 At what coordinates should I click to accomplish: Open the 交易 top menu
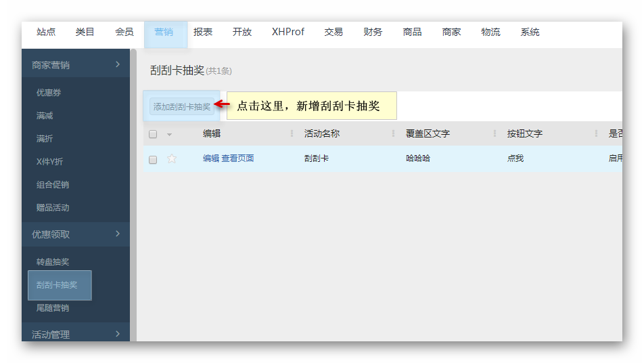pyautogui.click(x=333, y=32)
